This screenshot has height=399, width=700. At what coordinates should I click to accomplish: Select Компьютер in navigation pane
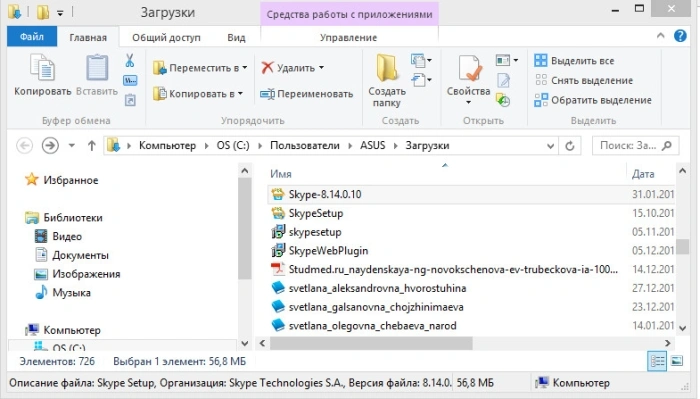click(63, 330)
